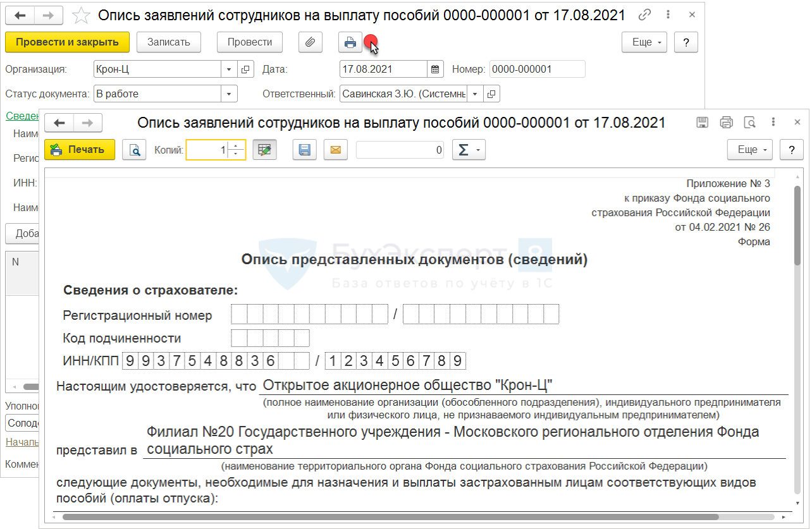Viewport: 812px width, 529px height.
Task: Open printer icon in rear window toolbar
Action: tap(350, 42)
